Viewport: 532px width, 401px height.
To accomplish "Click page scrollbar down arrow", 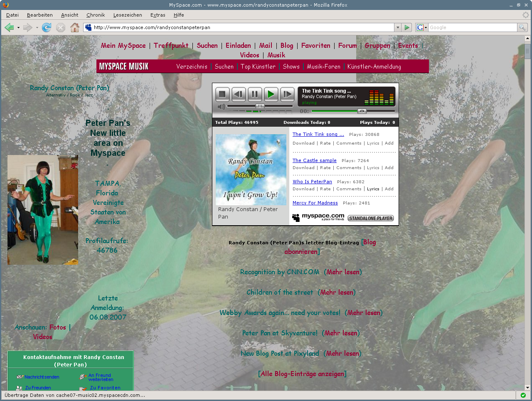I will [527, 387].
